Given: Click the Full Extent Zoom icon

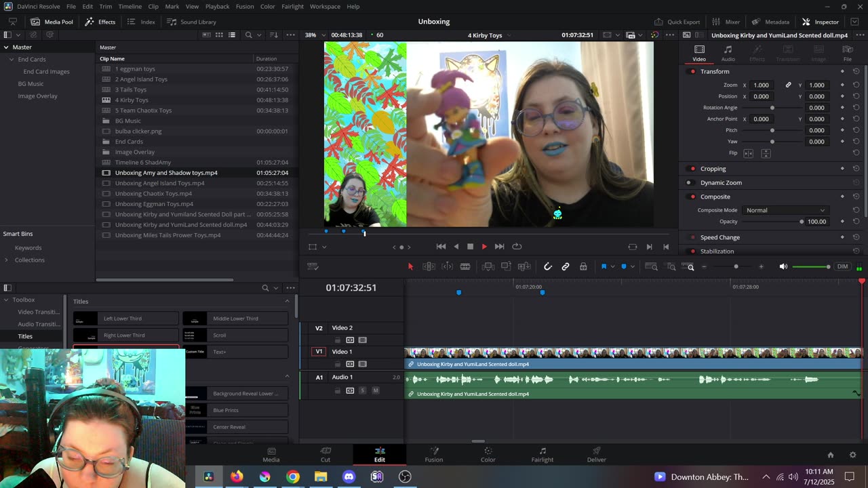Looking at the screenshot, I should [x=651, y=266].
